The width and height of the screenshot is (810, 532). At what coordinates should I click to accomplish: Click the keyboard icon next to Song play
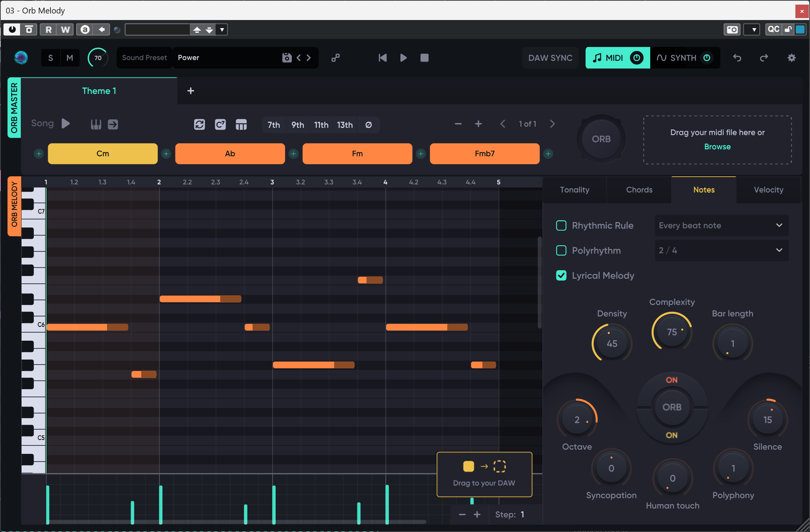(95, 124)
